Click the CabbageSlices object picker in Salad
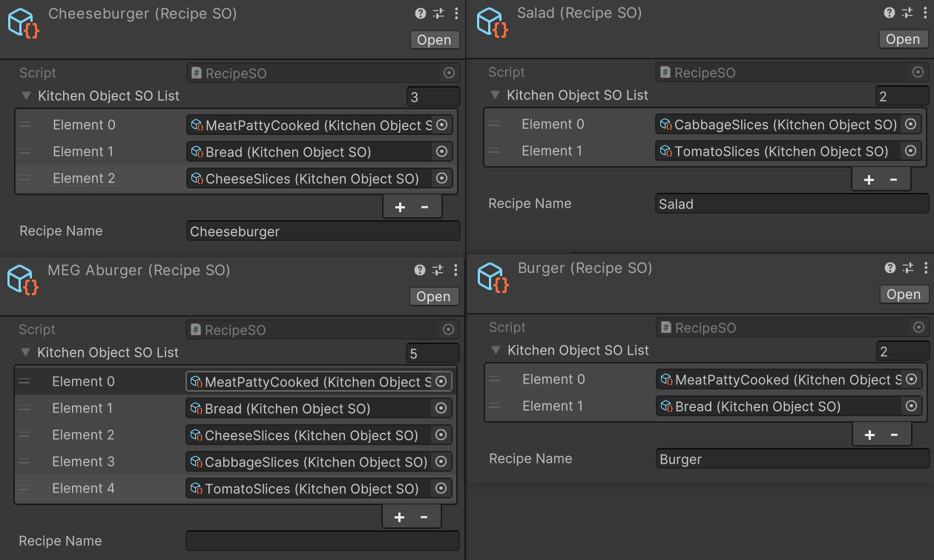Image resolution: width=934 pixels, height=560 pixels. pyautogui.click(x=910, y=124)
